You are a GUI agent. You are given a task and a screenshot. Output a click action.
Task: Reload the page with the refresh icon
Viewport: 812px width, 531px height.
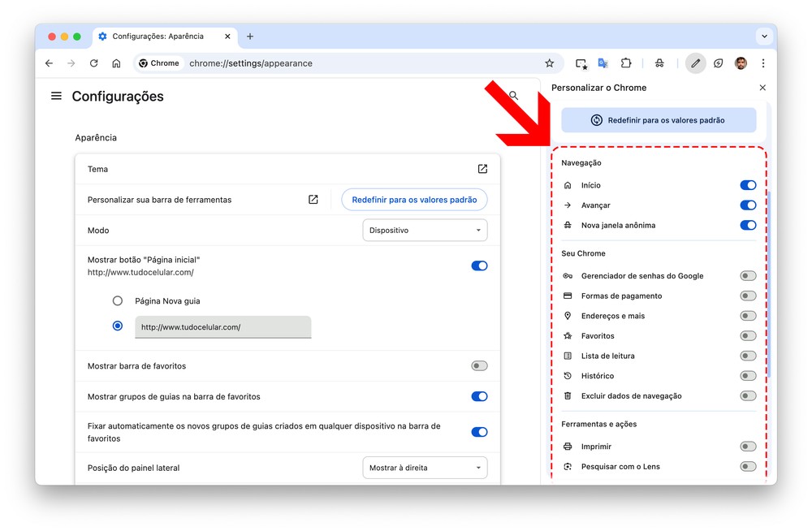[93, 63]
